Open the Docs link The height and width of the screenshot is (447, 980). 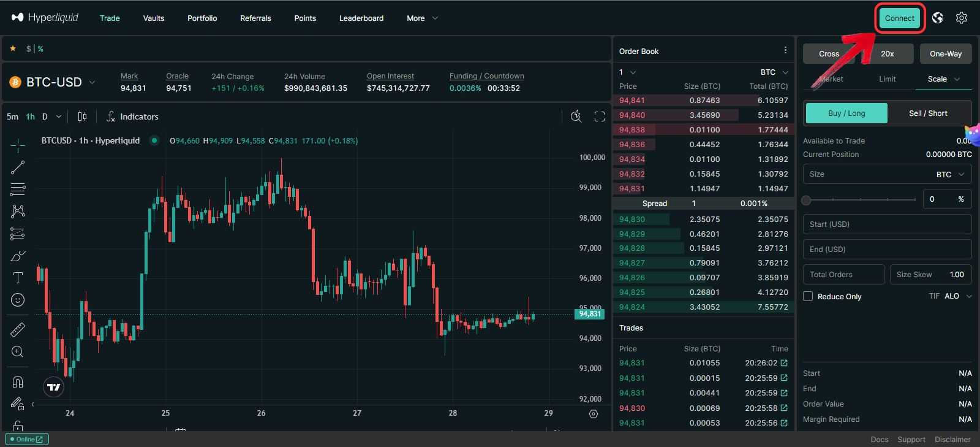coord(879,439)
